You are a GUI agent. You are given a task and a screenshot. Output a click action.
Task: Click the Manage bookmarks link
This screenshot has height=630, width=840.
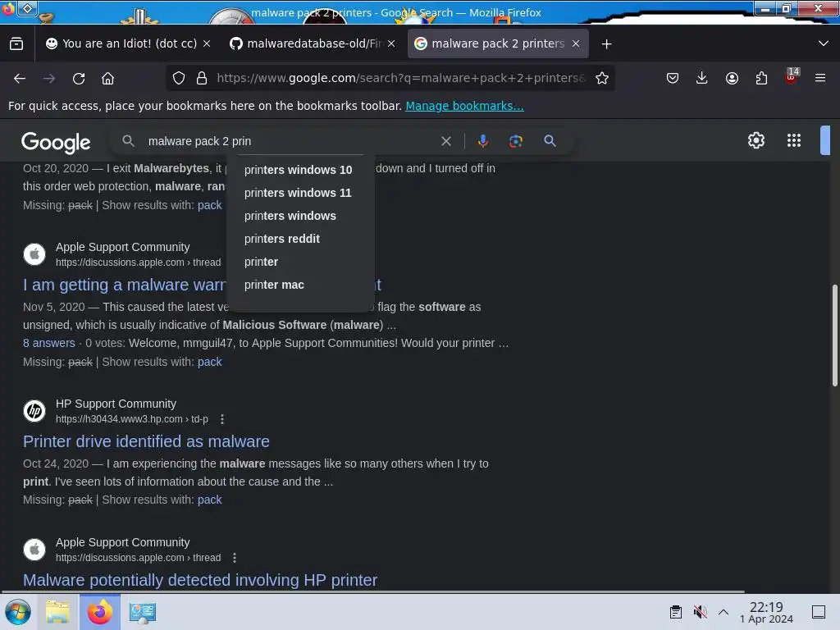[x=464, y=106]
